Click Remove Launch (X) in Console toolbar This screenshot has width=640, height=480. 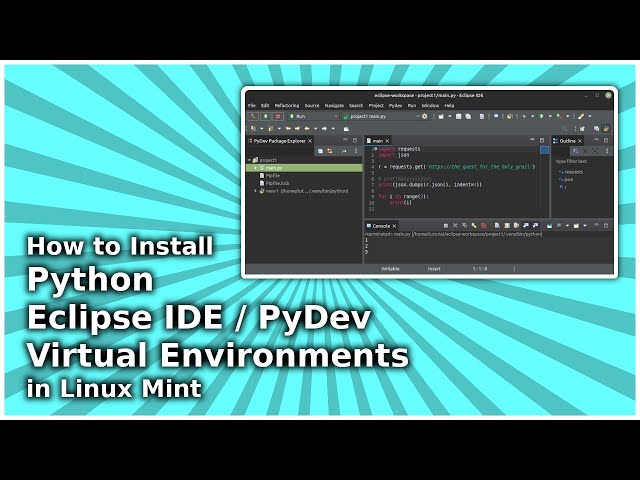[x=456, y=225]
